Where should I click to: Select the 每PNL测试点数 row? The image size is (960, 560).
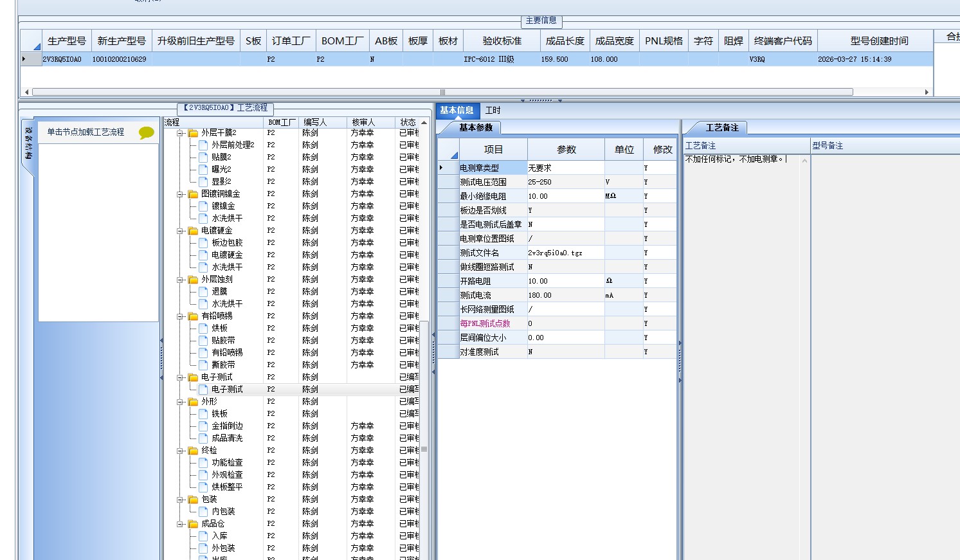(557, 323)
